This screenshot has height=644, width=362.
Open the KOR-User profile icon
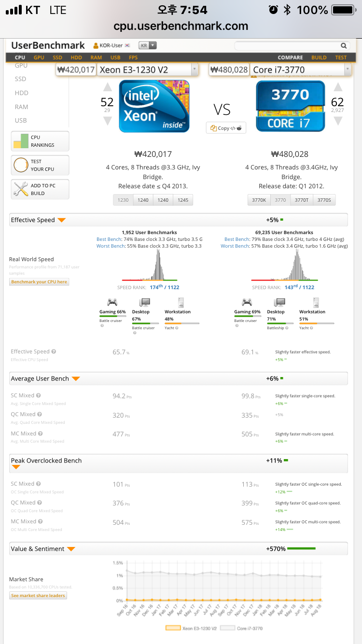pos(96,45)
